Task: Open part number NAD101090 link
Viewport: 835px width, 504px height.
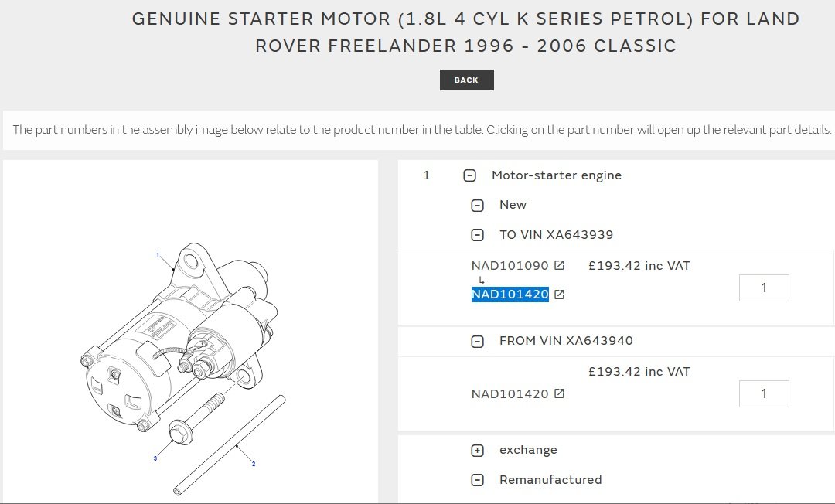Action: (510, 266)
